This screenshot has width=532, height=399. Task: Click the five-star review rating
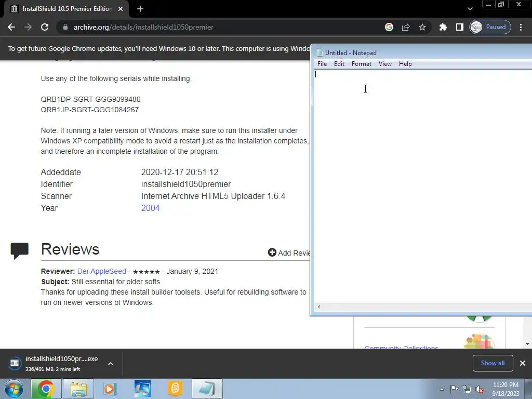tap(146, 272)
